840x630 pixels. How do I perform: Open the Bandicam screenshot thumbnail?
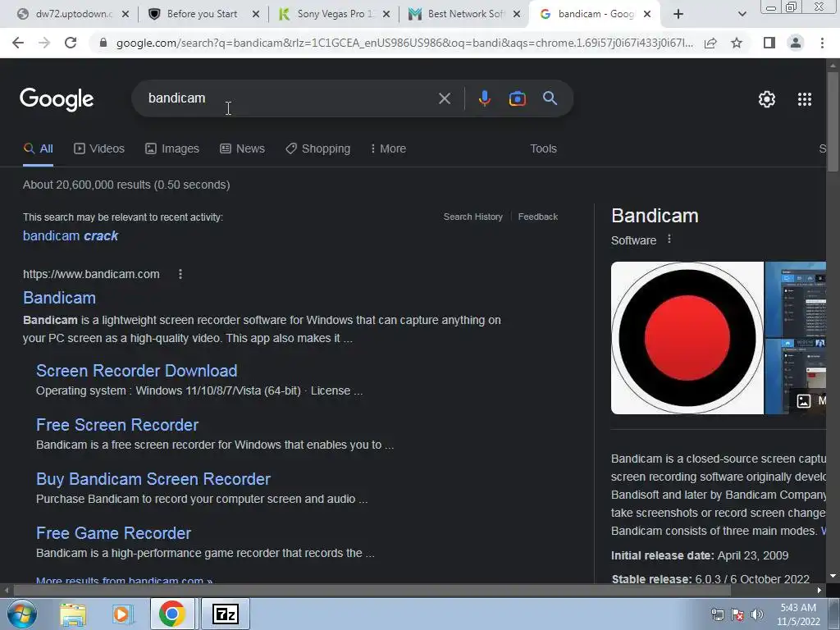[x=795, y=299]
